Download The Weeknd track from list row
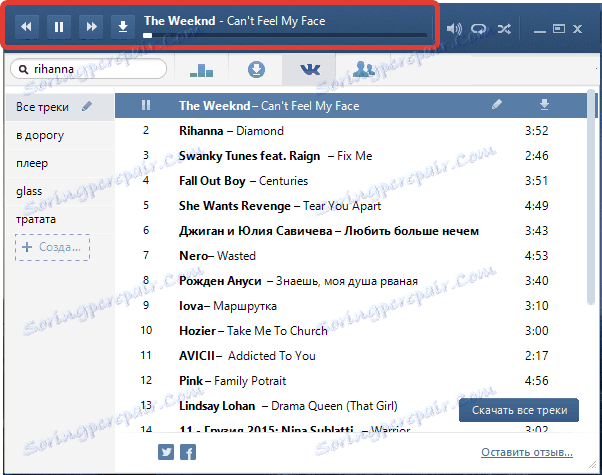Screen dimensions: 602x475 coord(544,104)
